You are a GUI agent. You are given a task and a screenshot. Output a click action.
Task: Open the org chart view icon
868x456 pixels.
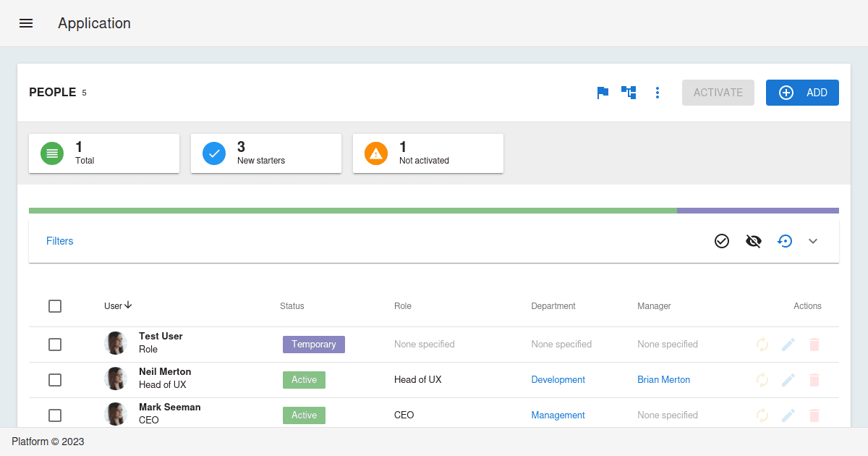[628, 93]
